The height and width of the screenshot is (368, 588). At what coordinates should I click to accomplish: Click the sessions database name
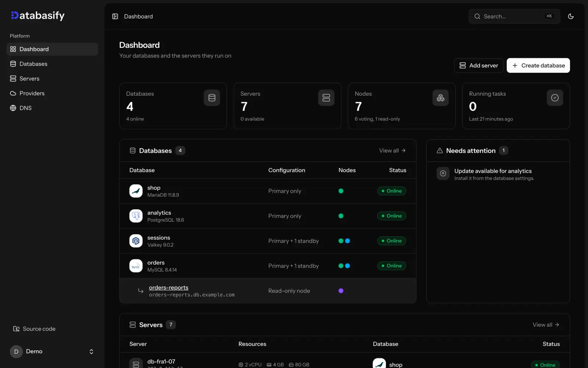tap(159, 238)
